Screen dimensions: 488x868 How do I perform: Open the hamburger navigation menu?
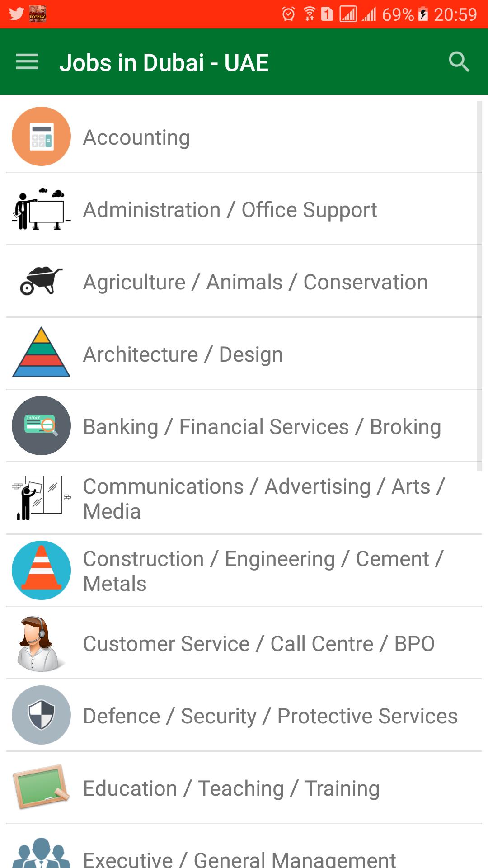[27, 62]
